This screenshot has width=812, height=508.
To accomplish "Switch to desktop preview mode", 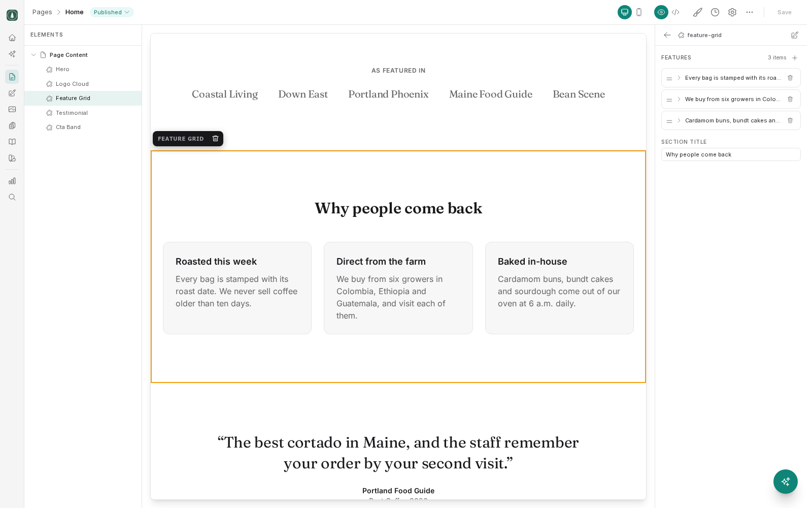I will click(625, 12).
